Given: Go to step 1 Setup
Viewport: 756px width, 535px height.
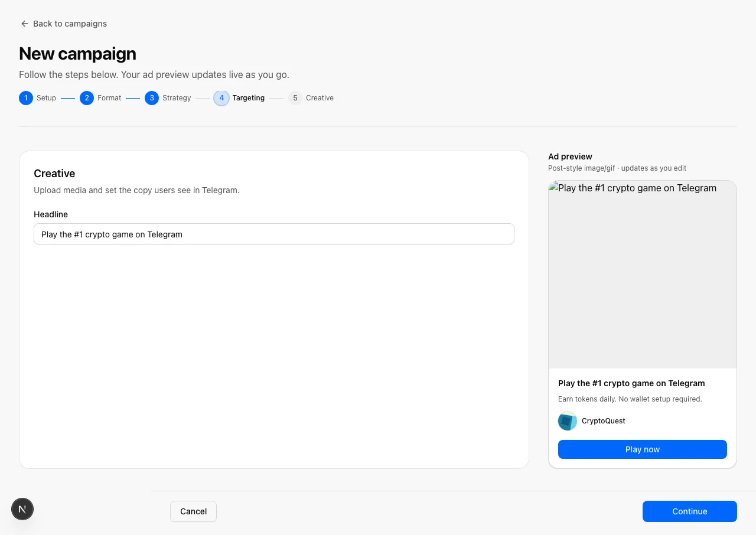Looking at the screenshot, I should coord(38,98).
